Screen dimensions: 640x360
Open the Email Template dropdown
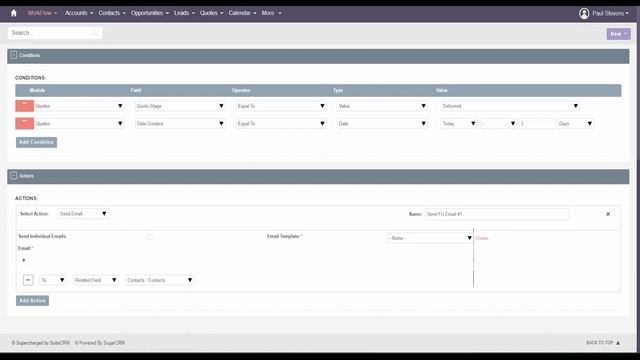(430, 238)
